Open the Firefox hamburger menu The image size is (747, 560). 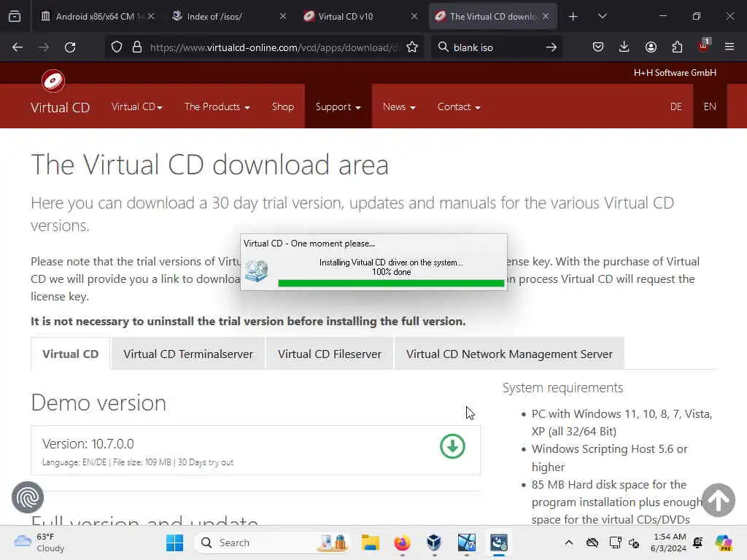(x=729, y=47)
